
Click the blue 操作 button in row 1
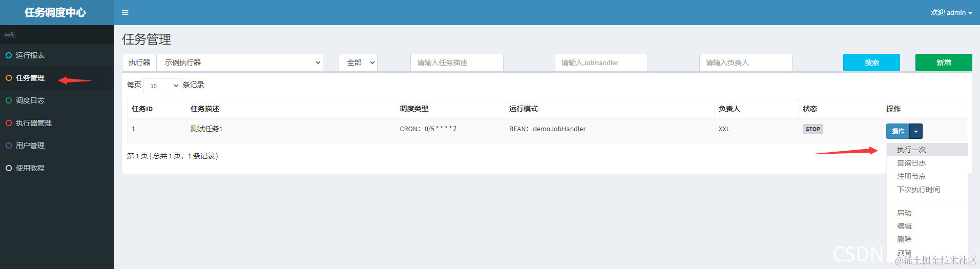[x=898, y=131]
